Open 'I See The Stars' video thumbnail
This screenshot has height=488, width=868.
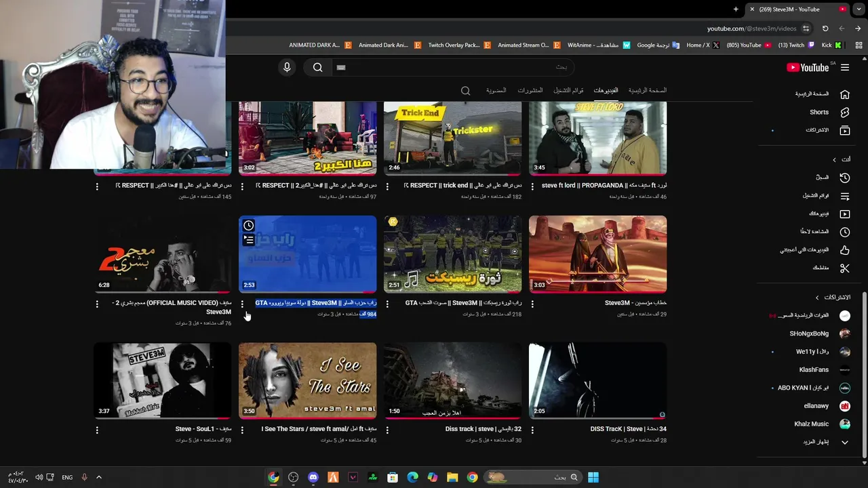(x=307, y=380)
